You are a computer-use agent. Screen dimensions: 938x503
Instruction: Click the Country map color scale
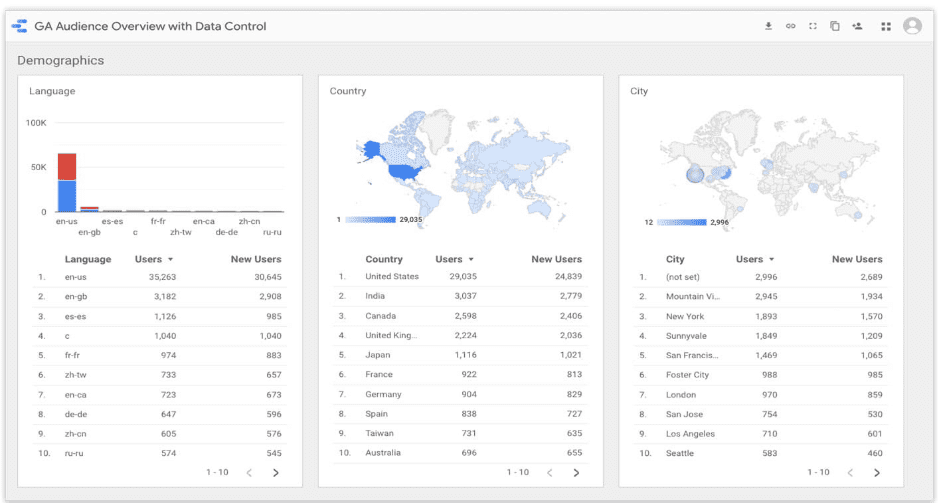[371, 220]
